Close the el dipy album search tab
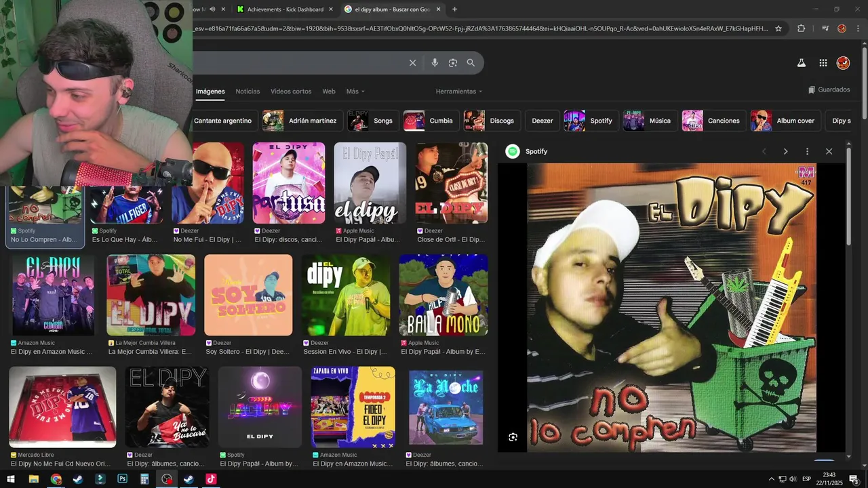This screenshot has height=488, width=868. click(x=438, y=9)
